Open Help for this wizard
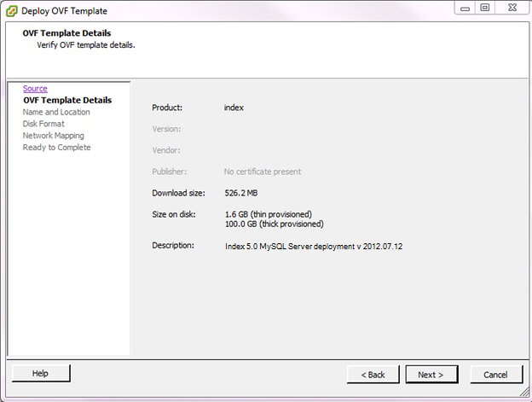 [x=41, y=373]
